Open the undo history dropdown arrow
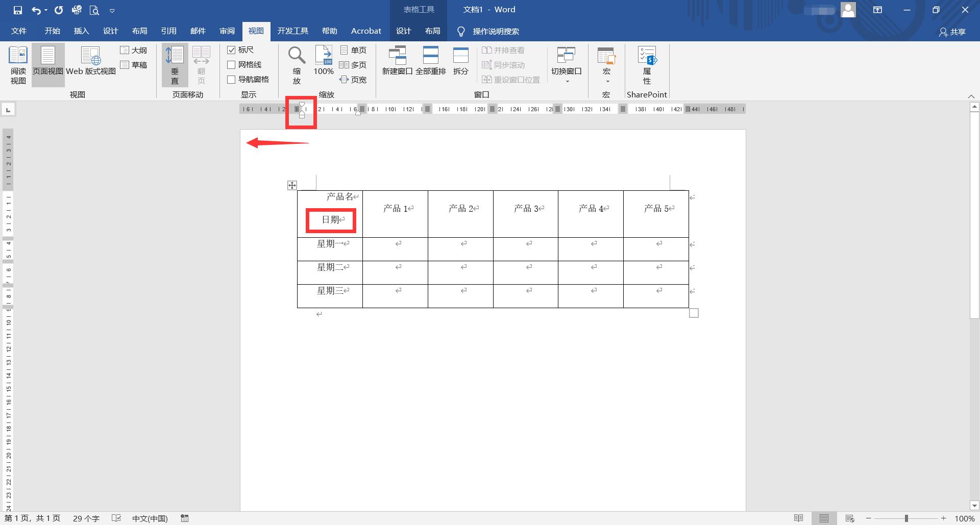 (x=45, y=9)
